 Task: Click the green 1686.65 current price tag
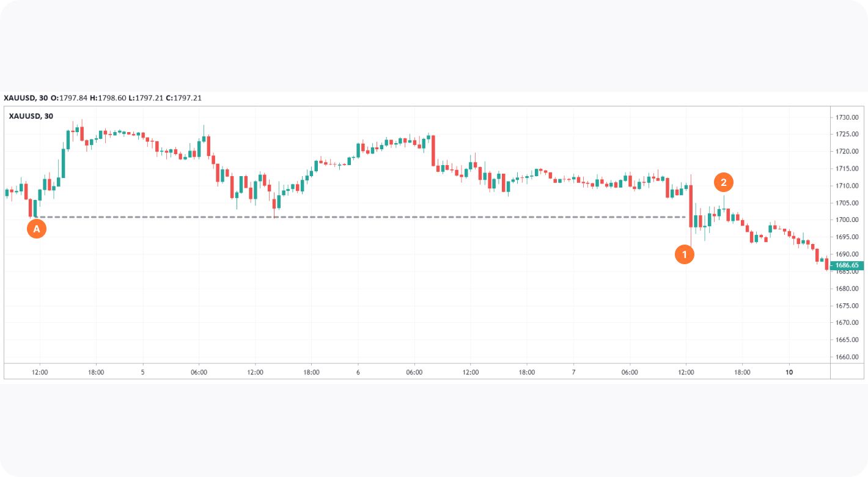click(847, 265)
